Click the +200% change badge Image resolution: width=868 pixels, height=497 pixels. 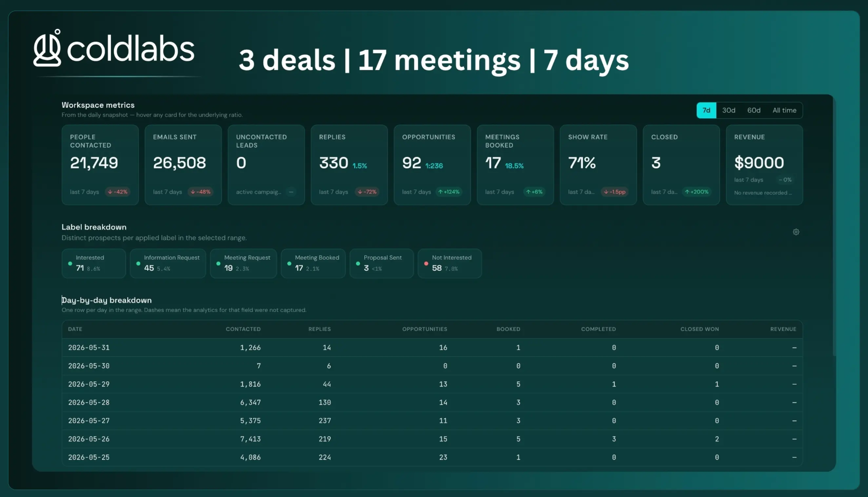coord(696,192)
